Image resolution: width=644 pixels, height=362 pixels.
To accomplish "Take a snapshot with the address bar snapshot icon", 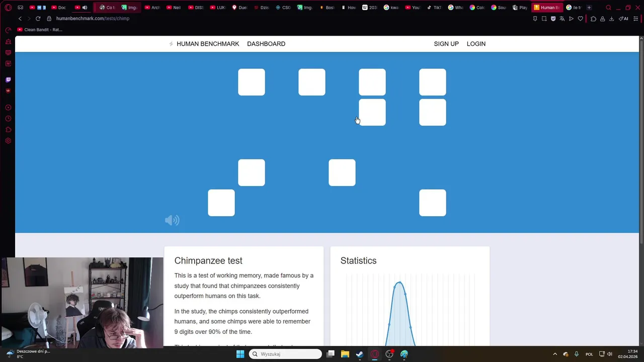I will coord(544,19).
